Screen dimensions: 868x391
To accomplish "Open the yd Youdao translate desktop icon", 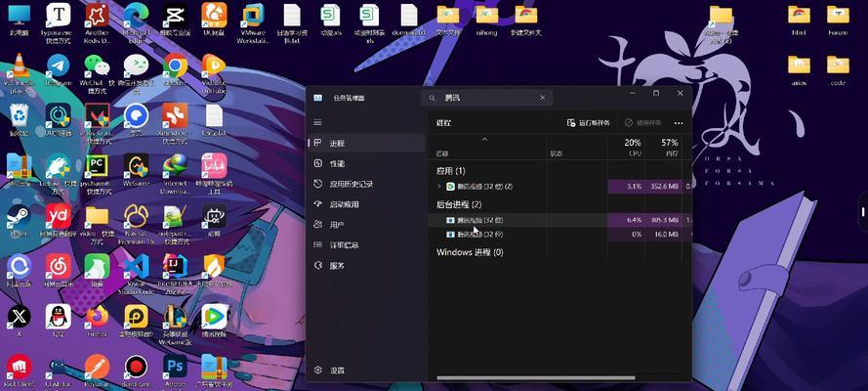I will tap(58, 216).
